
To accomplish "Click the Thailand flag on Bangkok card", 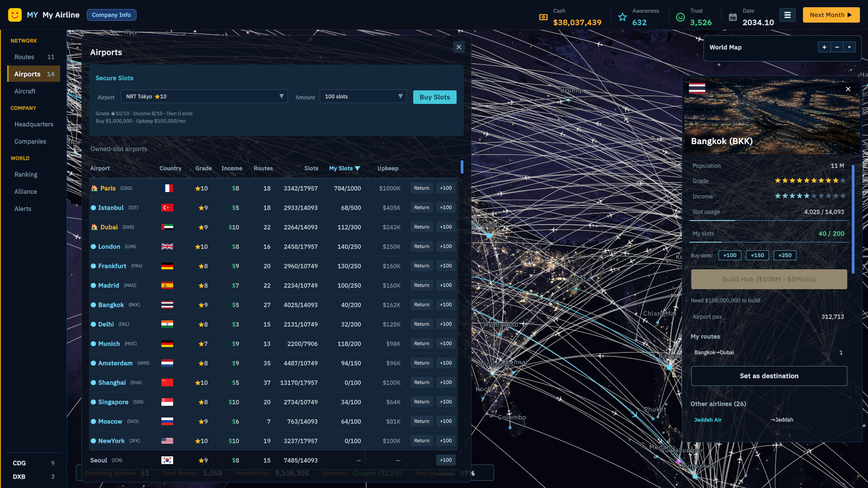I will 697,89.
